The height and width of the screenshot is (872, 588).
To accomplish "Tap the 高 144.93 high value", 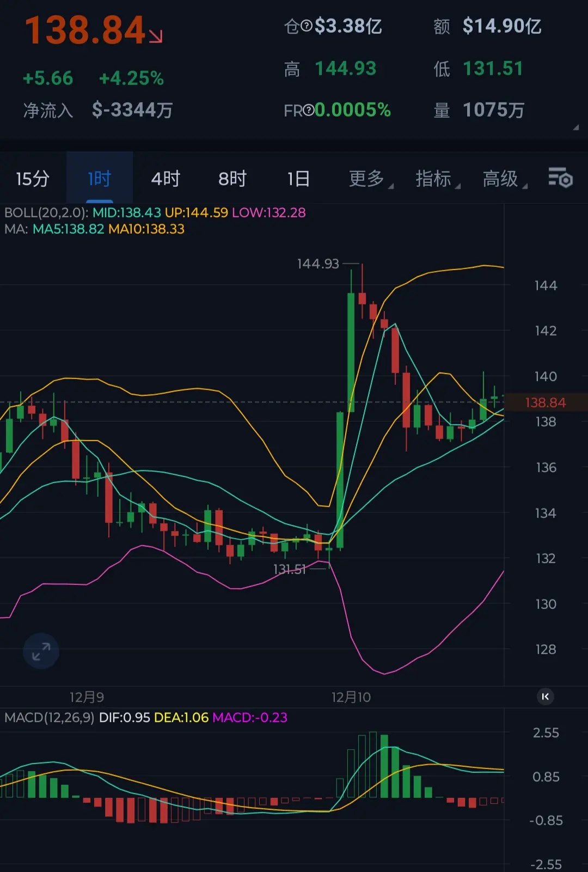I will [346, 69].
